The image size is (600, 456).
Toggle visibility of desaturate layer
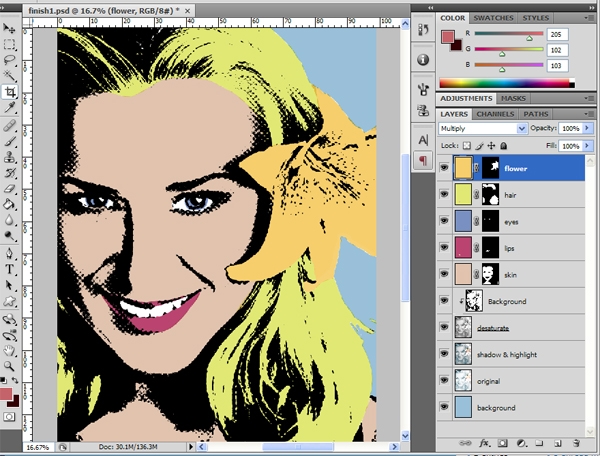coord(444,327)
